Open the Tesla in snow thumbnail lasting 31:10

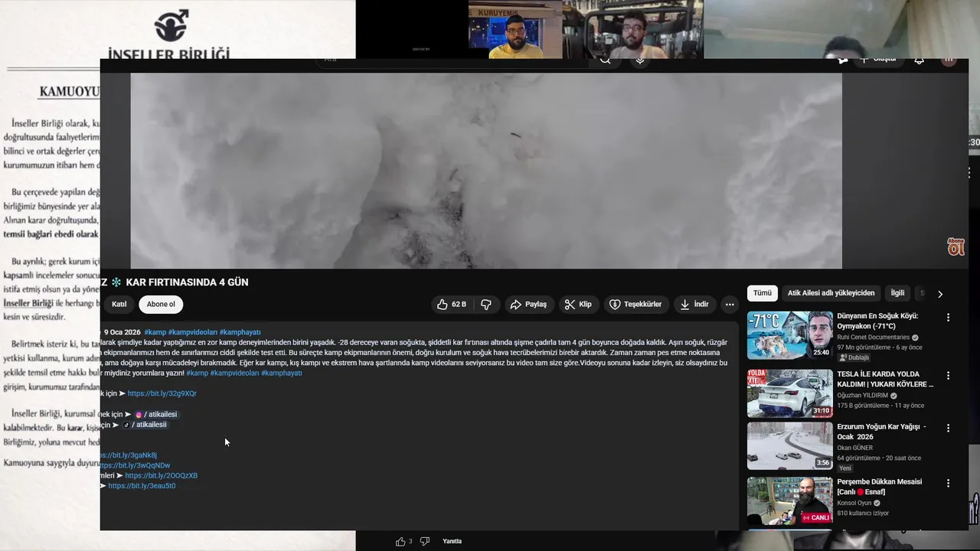pyautogui.click(x=789, y=393)
